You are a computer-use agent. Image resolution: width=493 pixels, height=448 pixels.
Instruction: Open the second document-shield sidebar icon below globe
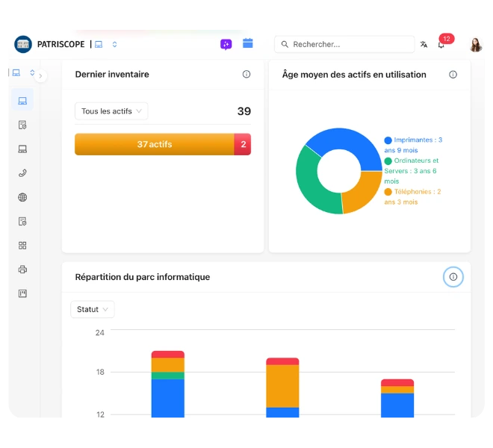[22, 221]
